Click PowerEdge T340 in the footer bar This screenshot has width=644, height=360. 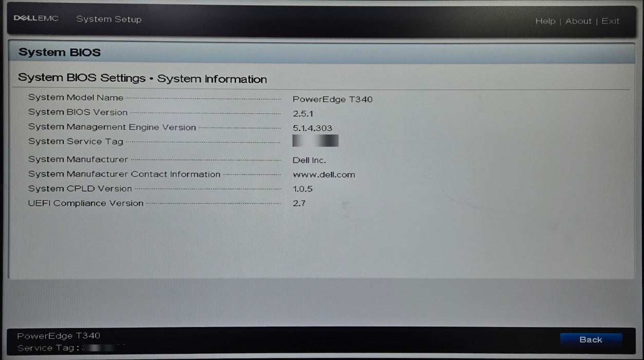coord(59,336)
